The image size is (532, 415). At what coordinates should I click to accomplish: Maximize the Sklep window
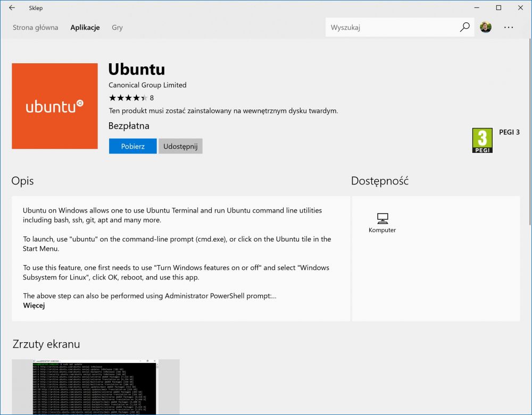[x=498, y=7]
